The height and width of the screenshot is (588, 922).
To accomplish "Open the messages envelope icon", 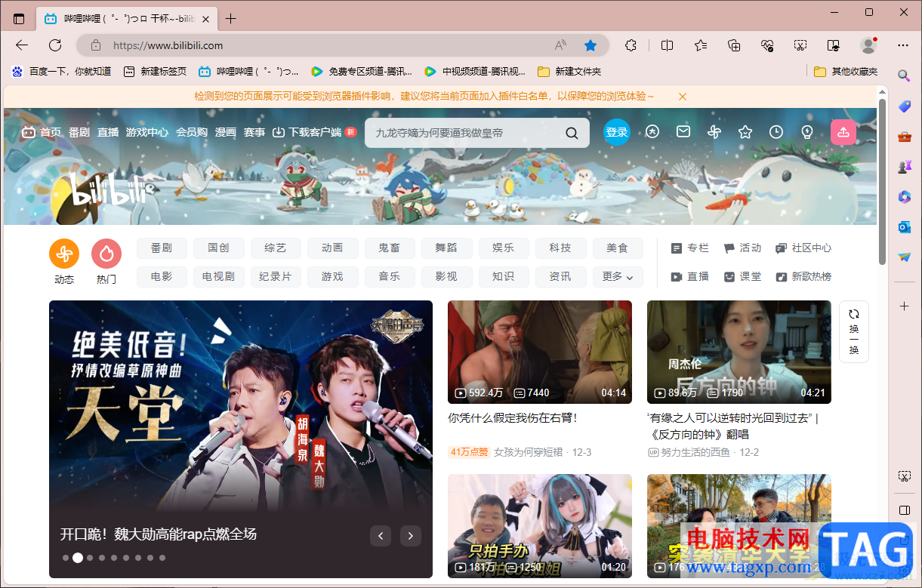I will pyautogui.click(x=683, y=132).
